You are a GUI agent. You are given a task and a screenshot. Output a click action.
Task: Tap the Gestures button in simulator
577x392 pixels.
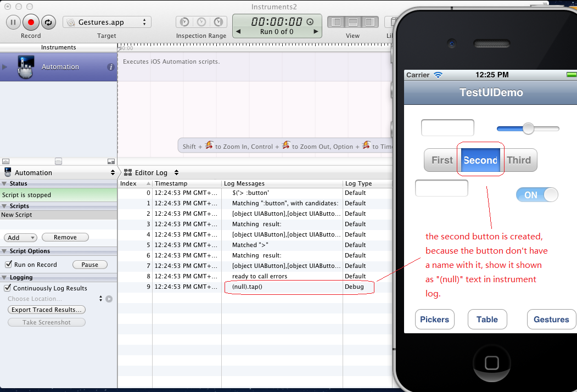[551, 320]
